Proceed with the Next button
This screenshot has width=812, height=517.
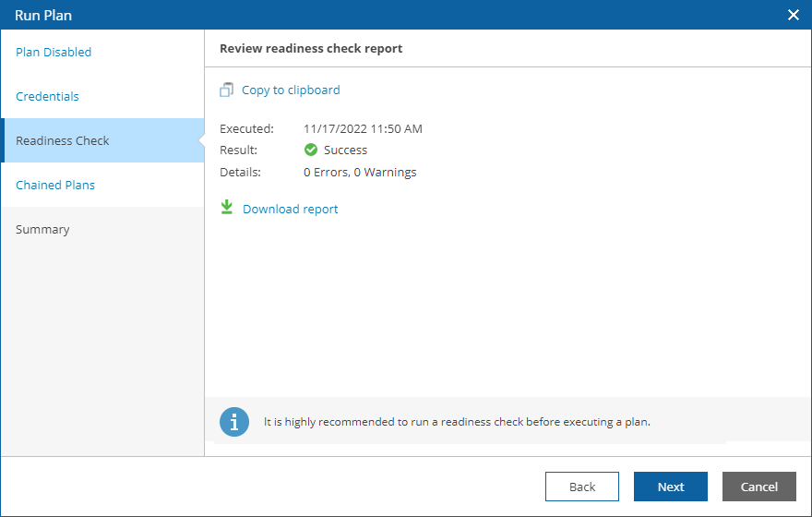[x=671, y=487]
